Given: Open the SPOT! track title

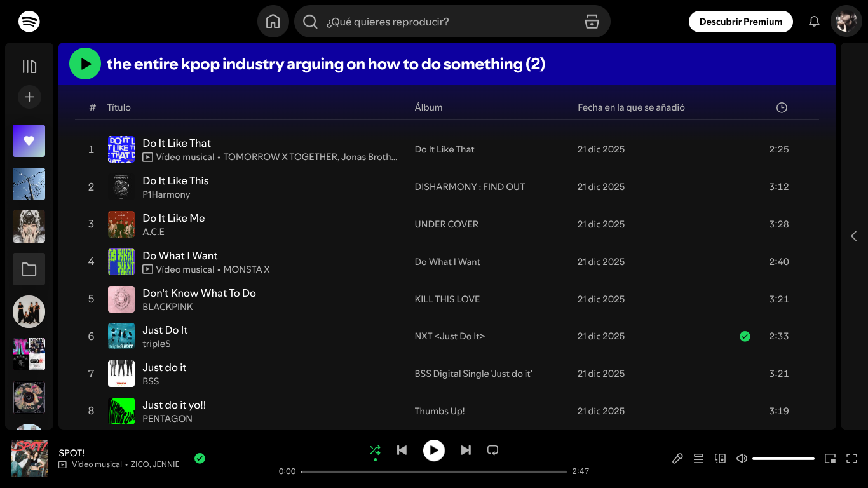Looking at the screenshot, I should 72,452.
